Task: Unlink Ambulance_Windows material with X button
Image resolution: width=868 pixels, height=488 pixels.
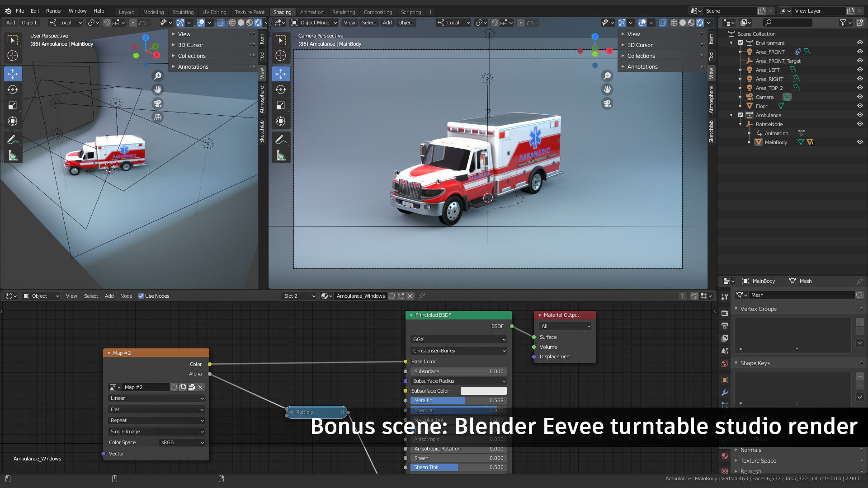Action: point(410,296)
